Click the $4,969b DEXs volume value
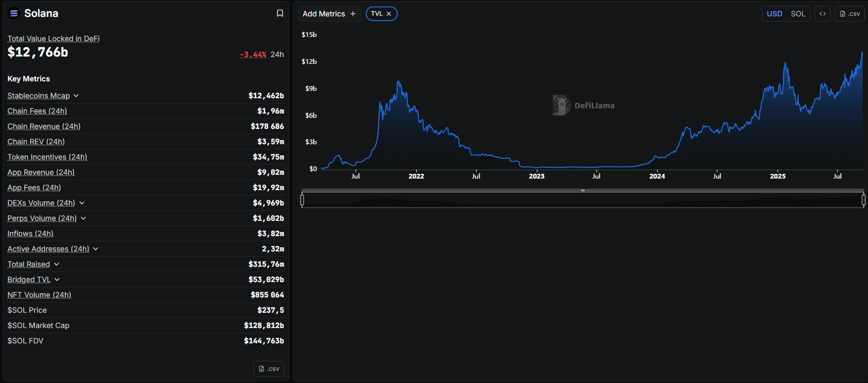Screen dimensions: 868x383 (268, 203)
